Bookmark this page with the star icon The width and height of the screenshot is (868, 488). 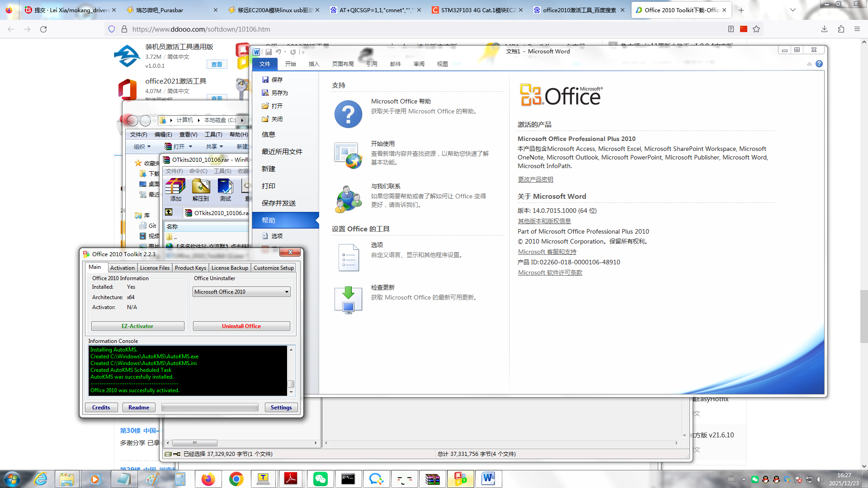tap(756, 29)
